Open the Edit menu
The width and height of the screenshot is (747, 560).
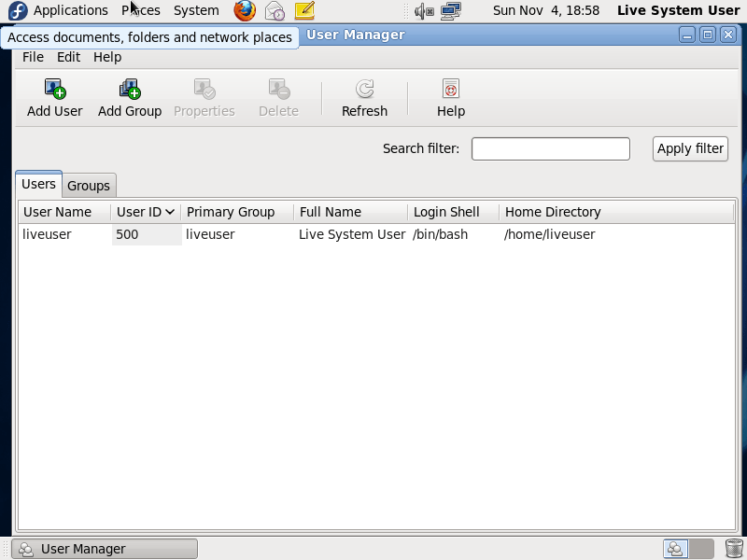tap(68, 57)
